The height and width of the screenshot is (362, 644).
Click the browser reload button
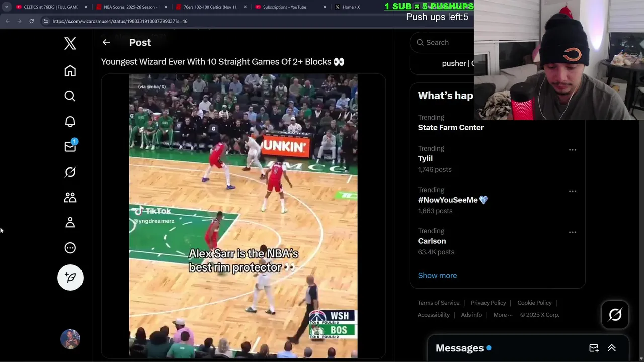31,21
